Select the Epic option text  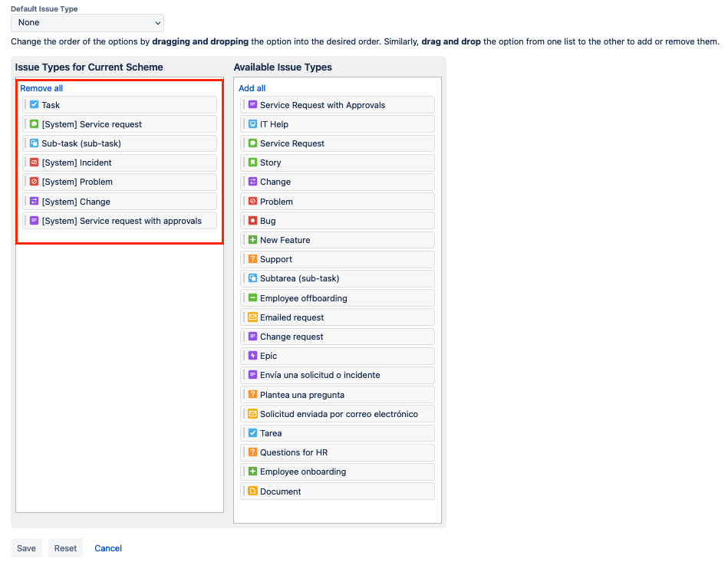(268, 356)
